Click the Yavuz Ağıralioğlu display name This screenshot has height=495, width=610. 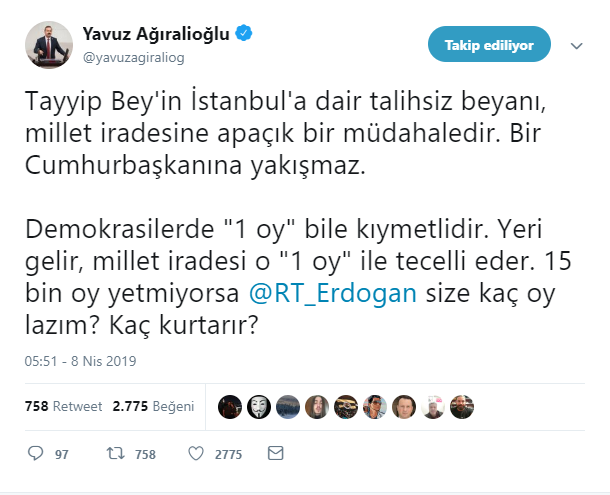point(156,34)
